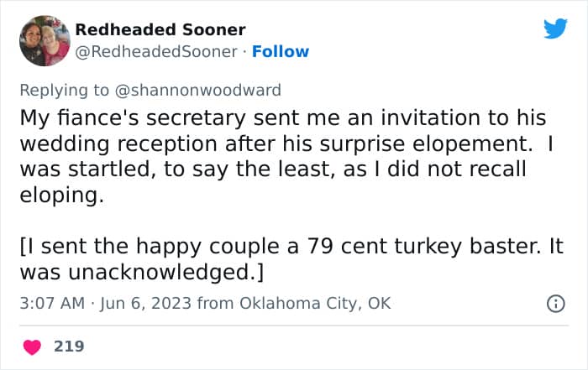Screen dimensions: 588x370
Task: Click the Twitter bird logo
Action: (555, 29)
